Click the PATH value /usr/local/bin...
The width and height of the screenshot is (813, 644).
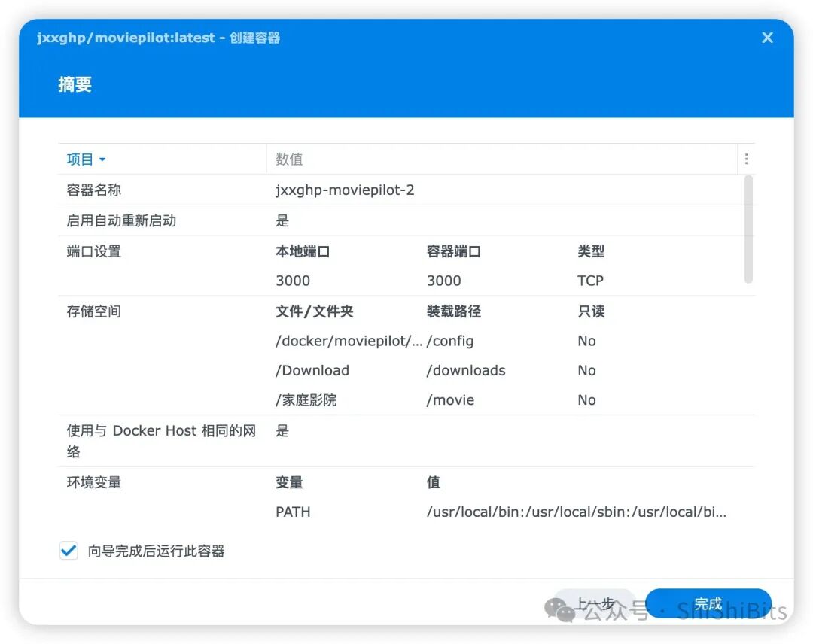pyautogui.click(x=577, y=512)
